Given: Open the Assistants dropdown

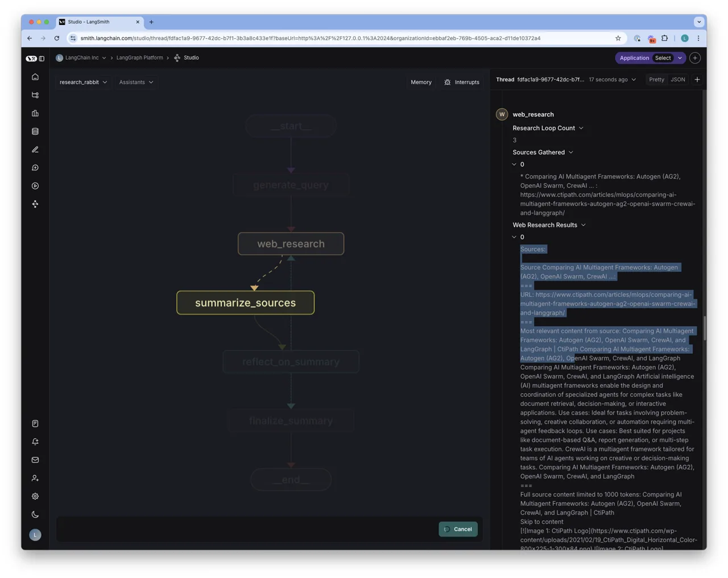Looking at the screenshot, I should (x=136, y=82).
